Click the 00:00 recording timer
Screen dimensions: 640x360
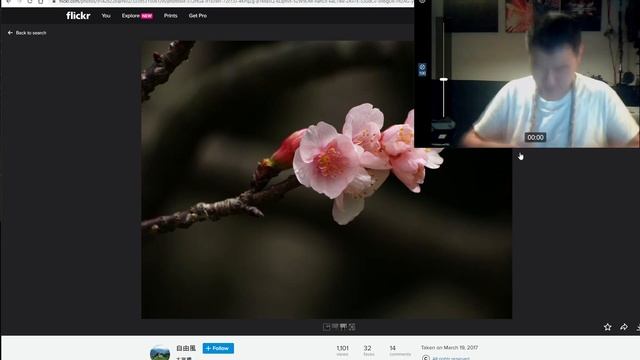535,138
